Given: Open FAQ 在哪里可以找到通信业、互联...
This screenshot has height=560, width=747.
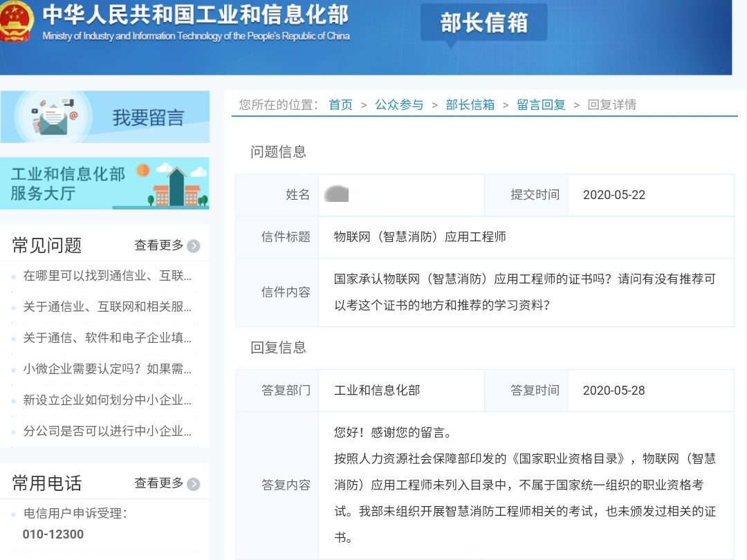Looking at the screenshot, I should (x=107, y=276).
